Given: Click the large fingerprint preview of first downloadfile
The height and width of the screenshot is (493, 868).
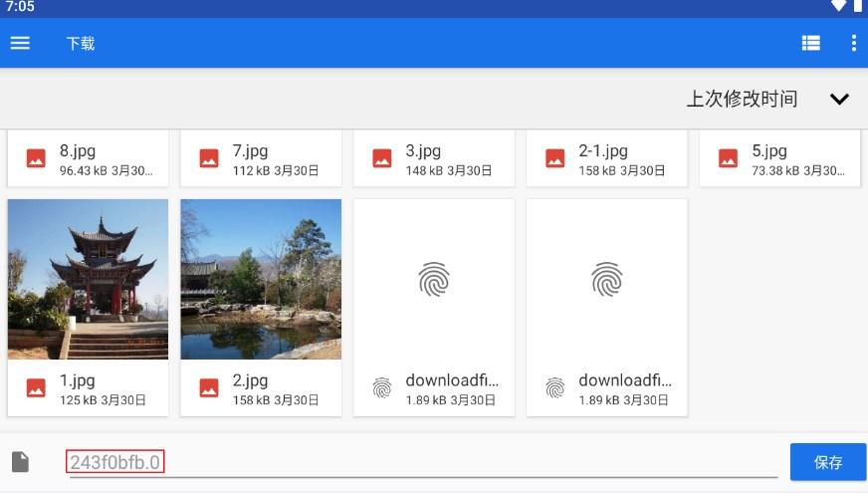Looking at the screenshot, I should click(434, 279).
